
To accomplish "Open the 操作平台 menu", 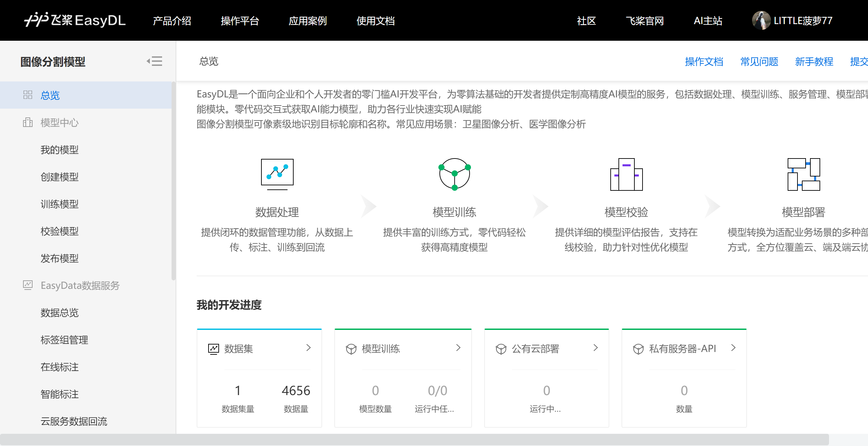I will click(240, 21).
